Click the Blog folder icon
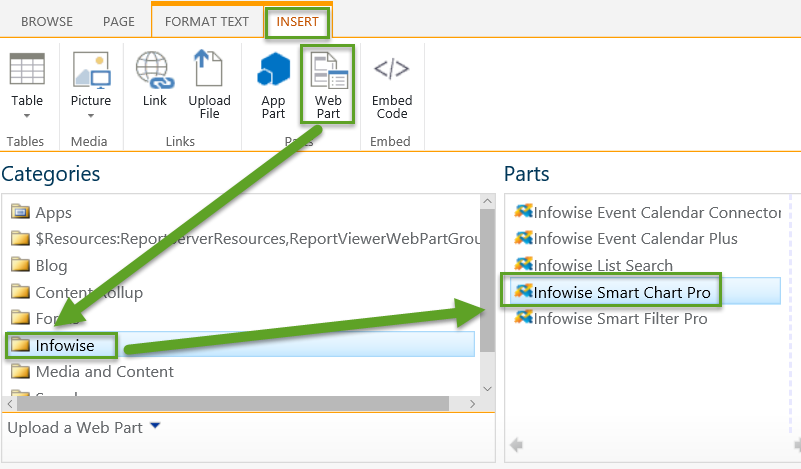This screenshot has width=801, height=469. pyautogui.click(x=20, y=264)
